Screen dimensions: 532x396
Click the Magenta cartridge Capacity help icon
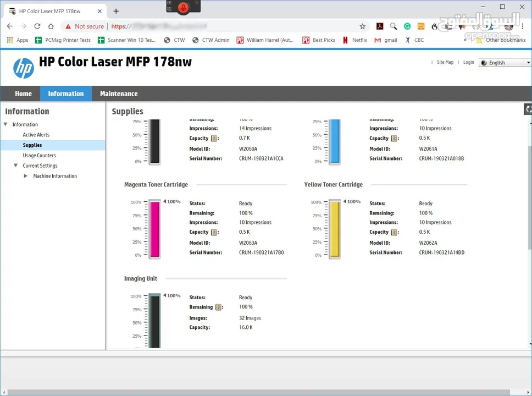(214, 232)
